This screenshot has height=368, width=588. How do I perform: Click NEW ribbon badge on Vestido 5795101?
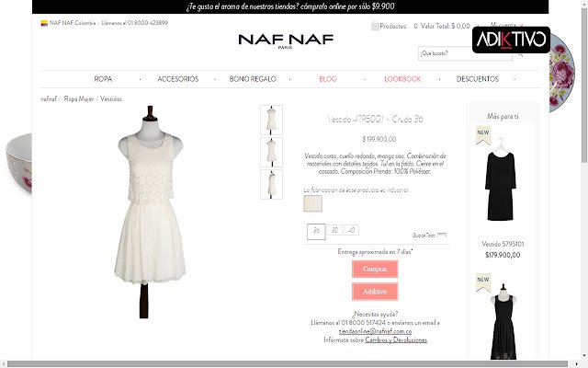(483, 135)
